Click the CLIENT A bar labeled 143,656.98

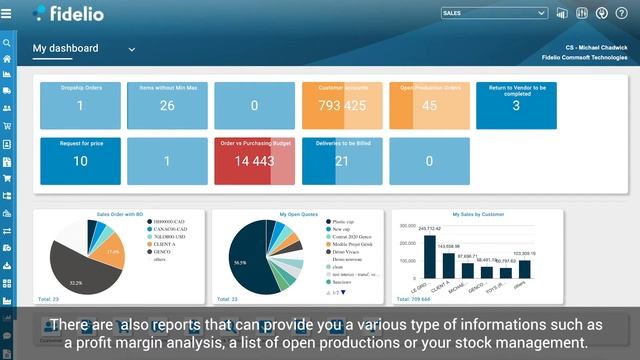[449, 266]
